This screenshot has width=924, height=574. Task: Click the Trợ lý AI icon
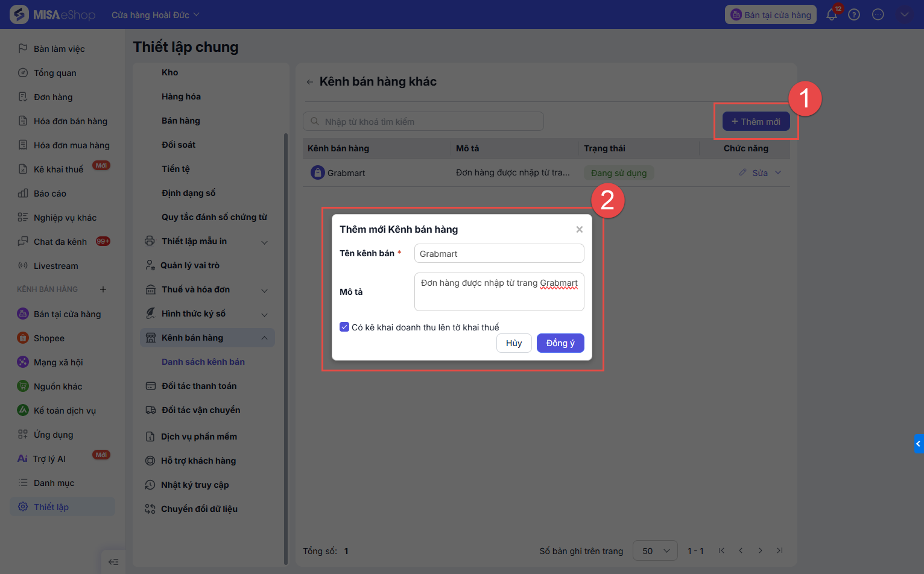click(22, 458)
